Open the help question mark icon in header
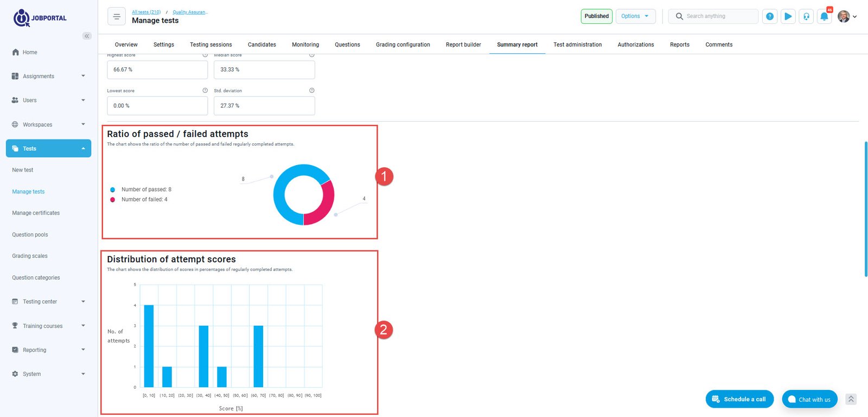Viewport: 868px width, 417px height. tap(769, 16)
